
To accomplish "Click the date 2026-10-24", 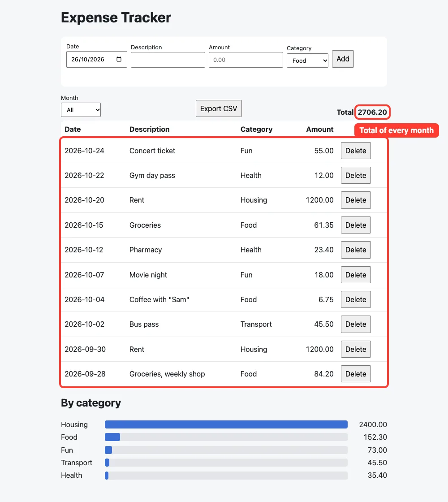I will tap(85, 151).
